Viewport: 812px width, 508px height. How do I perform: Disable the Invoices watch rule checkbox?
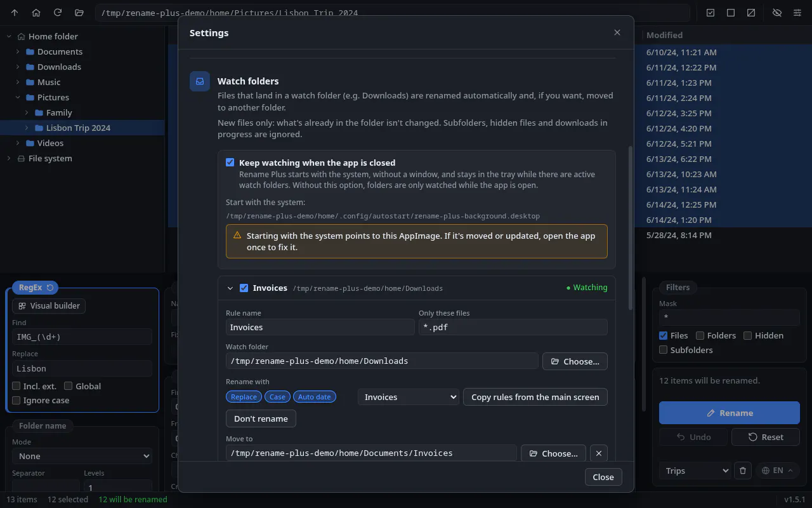click(244, 288)
